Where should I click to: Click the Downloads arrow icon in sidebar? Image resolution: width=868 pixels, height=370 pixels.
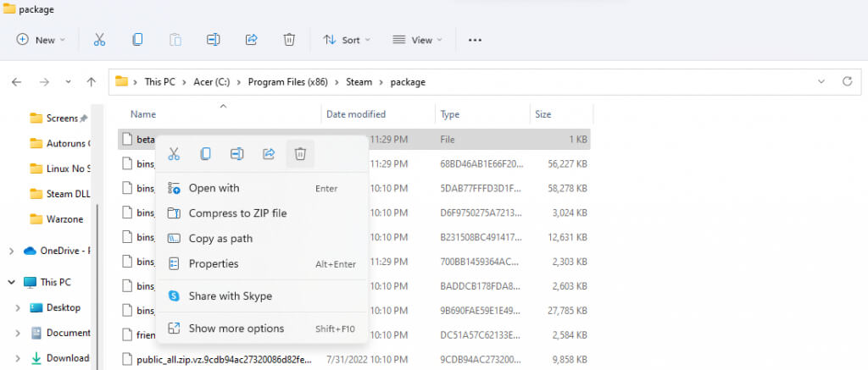coord(36,358)
